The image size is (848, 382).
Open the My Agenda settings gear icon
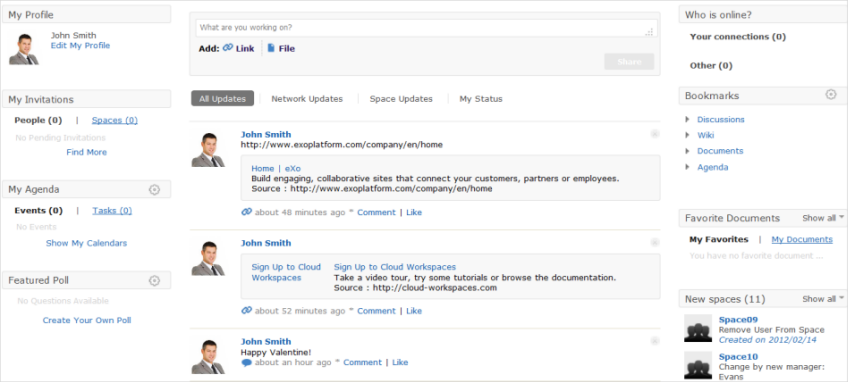pos(154,189)
